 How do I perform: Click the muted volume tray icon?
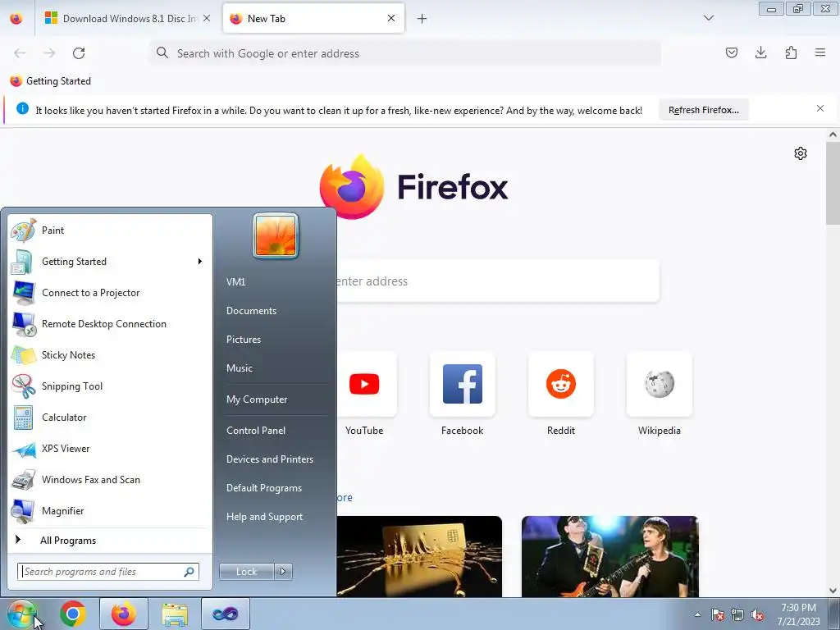[757, 615]
